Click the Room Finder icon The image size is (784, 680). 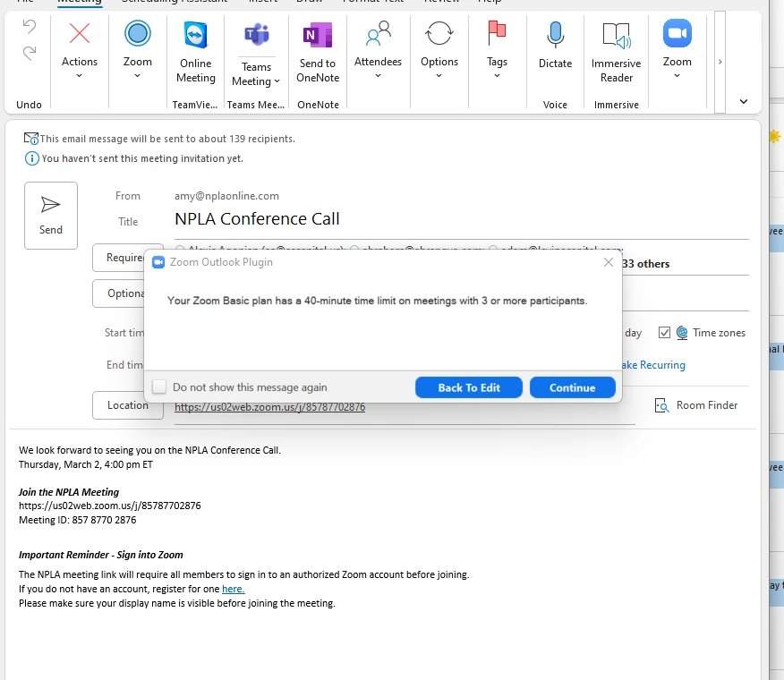pyautogui.click(x=661, y=405)
